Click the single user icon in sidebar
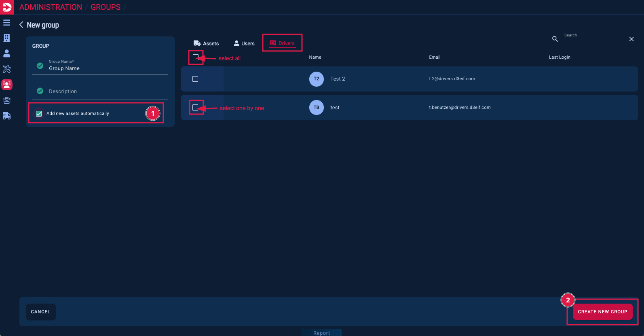The height and width of the screenshot is (336, 644). point(7,53)
